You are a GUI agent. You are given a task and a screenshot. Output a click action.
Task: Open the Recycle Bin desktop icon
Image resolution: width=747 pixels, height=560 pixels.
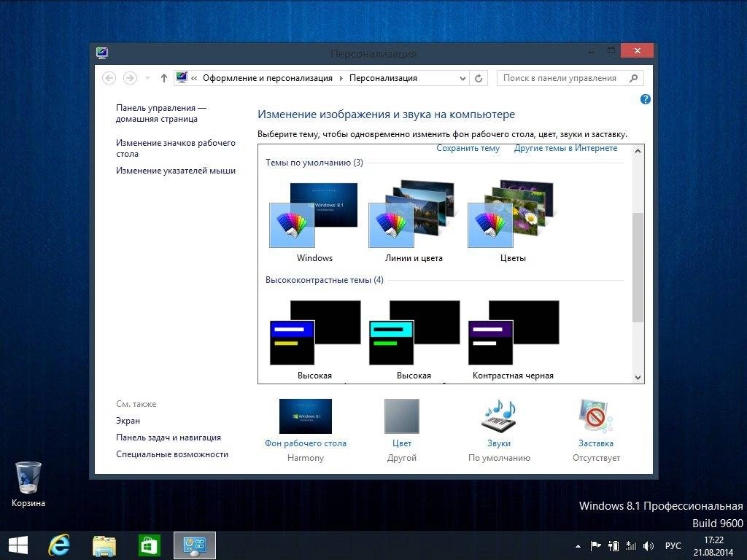click(x=28, y=485)
